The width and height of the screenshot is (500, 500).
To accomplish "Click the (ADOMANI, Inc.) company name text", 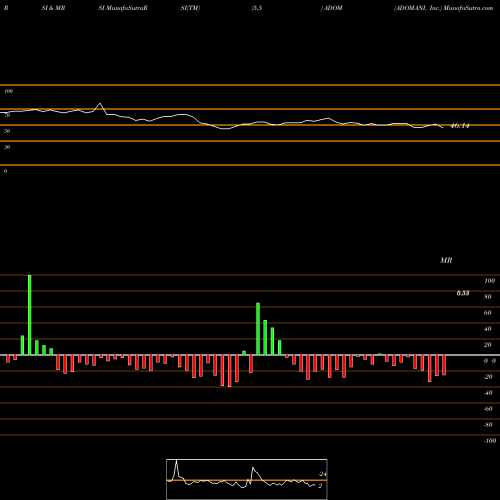I will coord(418,8).
